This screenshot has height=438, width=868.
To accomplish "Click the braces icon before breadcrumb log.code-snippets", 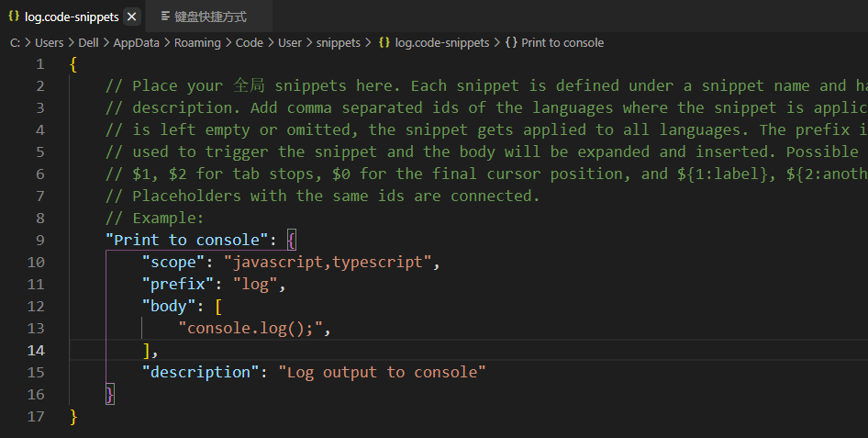I will [384, 42].
